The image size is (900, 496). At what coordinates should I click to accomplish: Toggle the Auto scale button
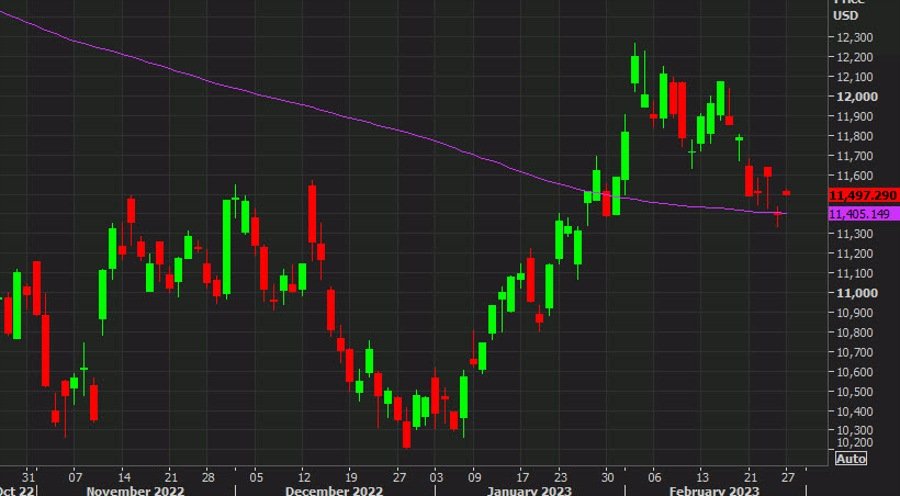[x=849, y=458]
